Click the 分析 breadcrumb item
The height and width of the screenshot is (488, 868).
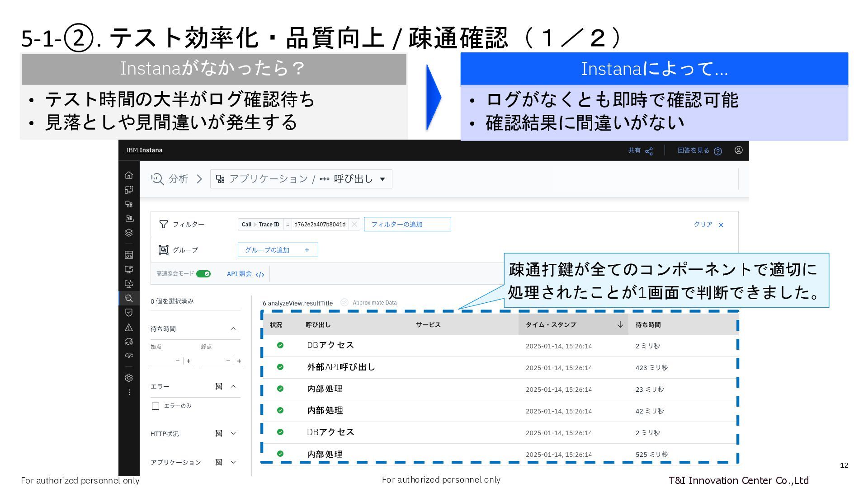pyautogui.click(x=178, y=179)
